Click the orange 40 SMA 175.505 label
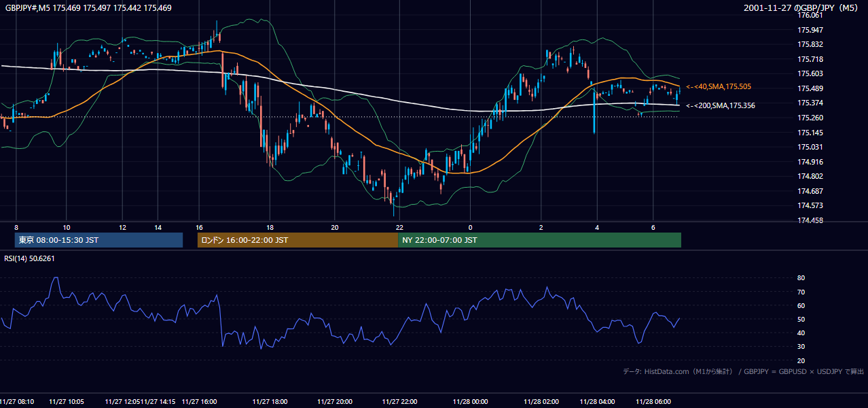The image size is (868, 408). (x=718, y=87)
